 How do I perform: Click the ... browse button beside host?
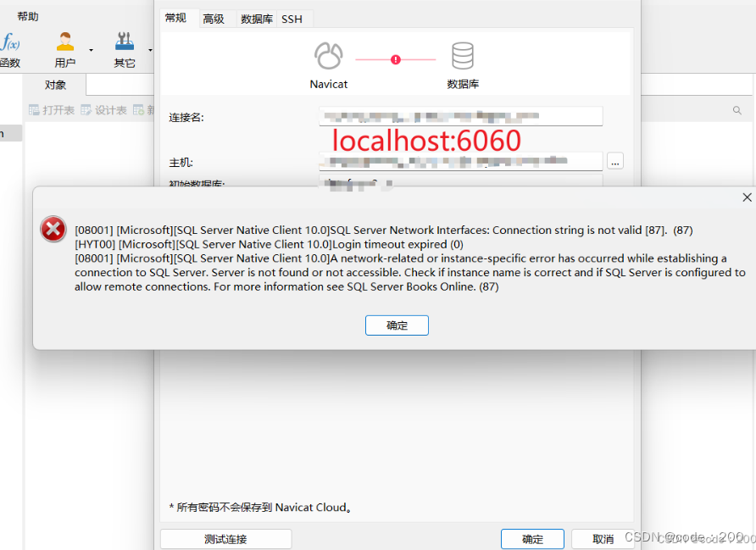click(614, 161)
